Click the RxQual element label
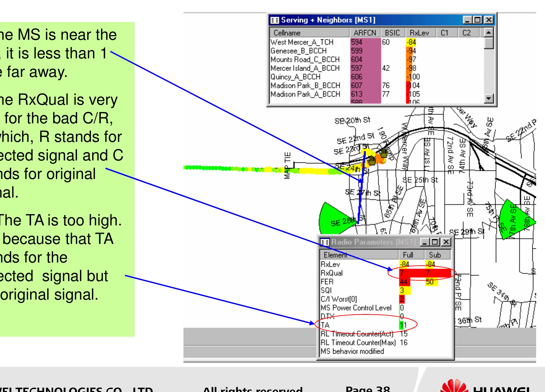Viewport: 545px width, 392px height. pyautogui.click(x=332, y=273)
